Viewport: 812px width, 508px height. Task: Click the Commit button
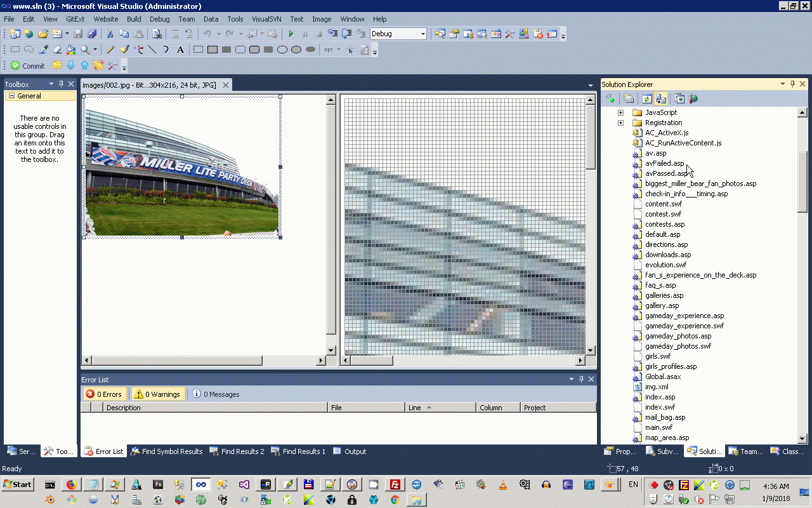pos(28,65)
